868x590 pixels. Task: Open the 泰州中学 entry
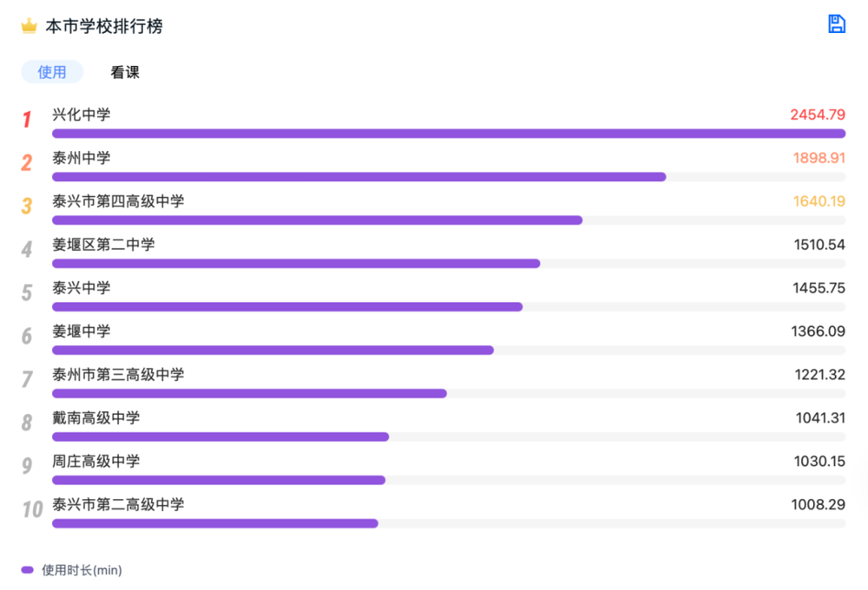(x=82, y=158)
